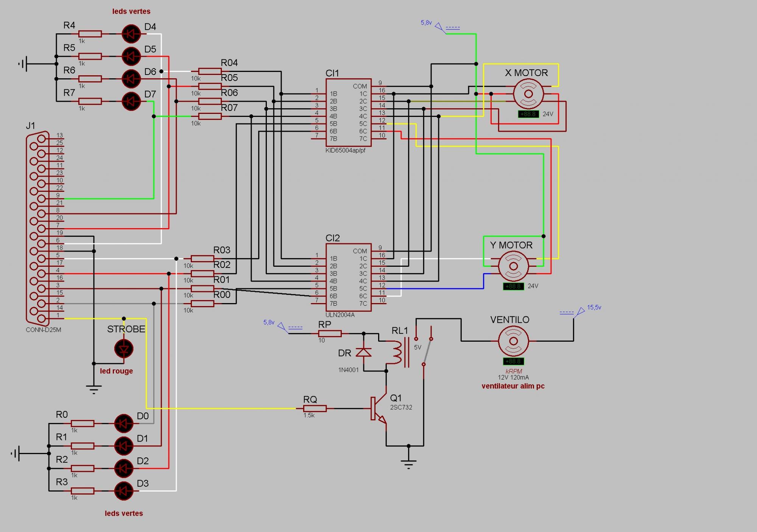
Task: Click the X MOTOR stepper motor symbol
Action: pyautogui.click(x=528, y=94)
